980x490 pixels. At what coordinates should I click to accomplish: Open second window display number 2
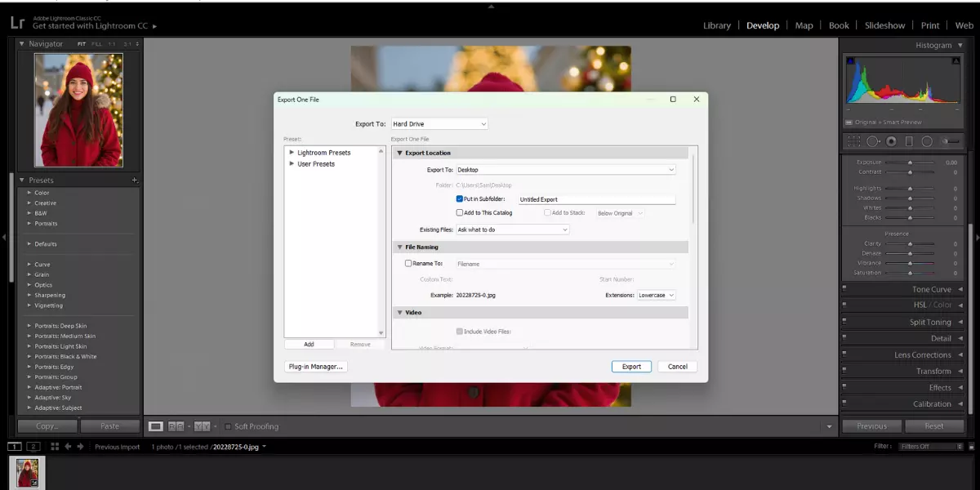[x=33, y=447]
